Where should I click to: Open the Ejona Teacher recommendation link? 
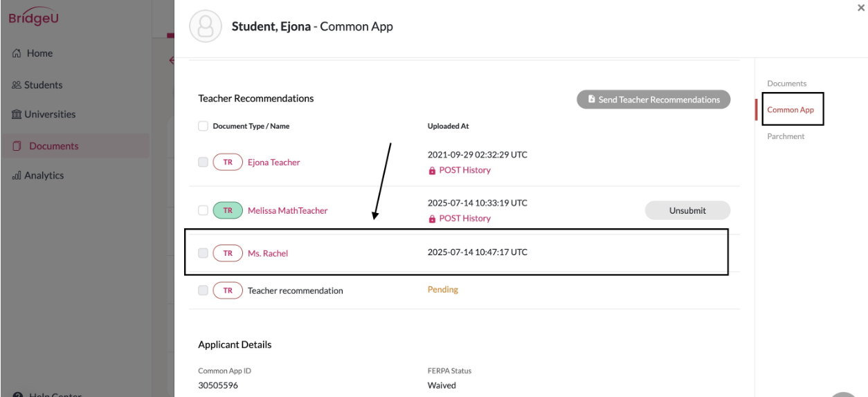tap(274, 163)
